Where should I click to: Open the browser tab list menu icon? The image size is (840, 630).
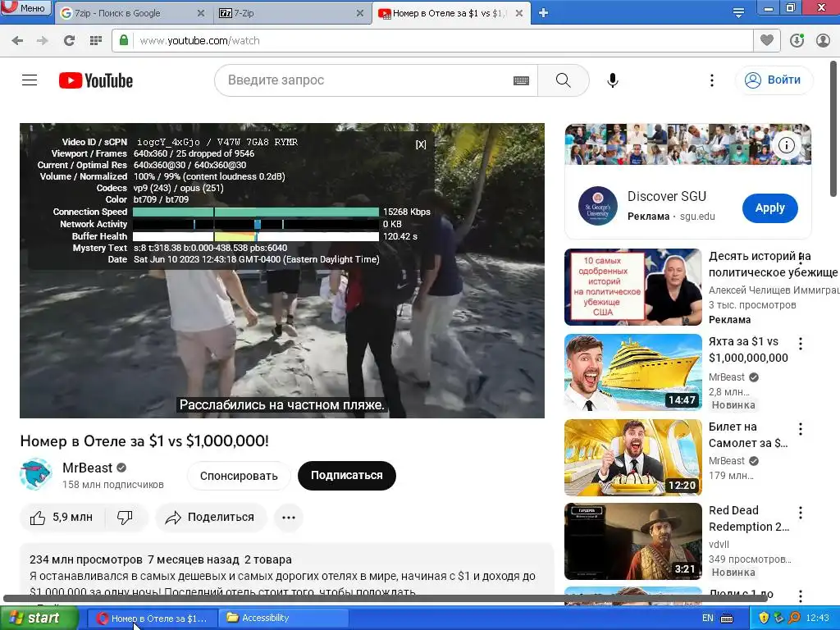pos(738,13)
